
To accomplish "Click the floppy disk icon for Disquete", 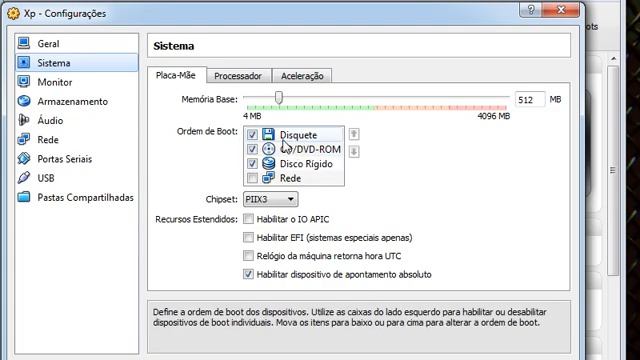I will 268,134.
